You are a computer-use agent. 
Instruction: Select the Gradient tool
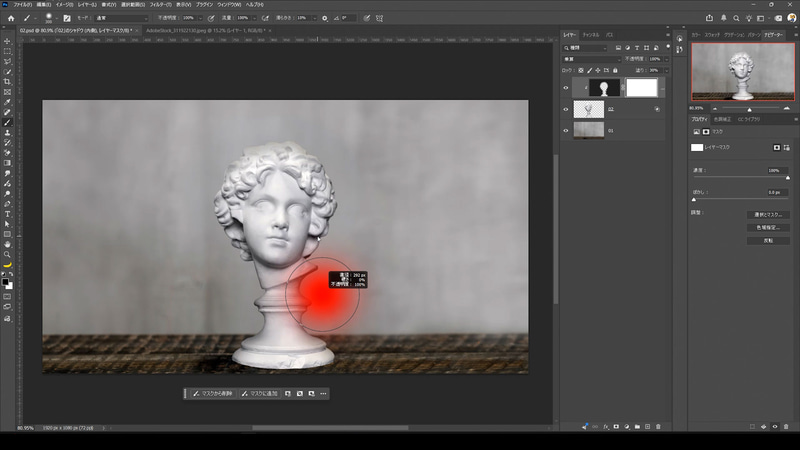[x=7, y=163]
